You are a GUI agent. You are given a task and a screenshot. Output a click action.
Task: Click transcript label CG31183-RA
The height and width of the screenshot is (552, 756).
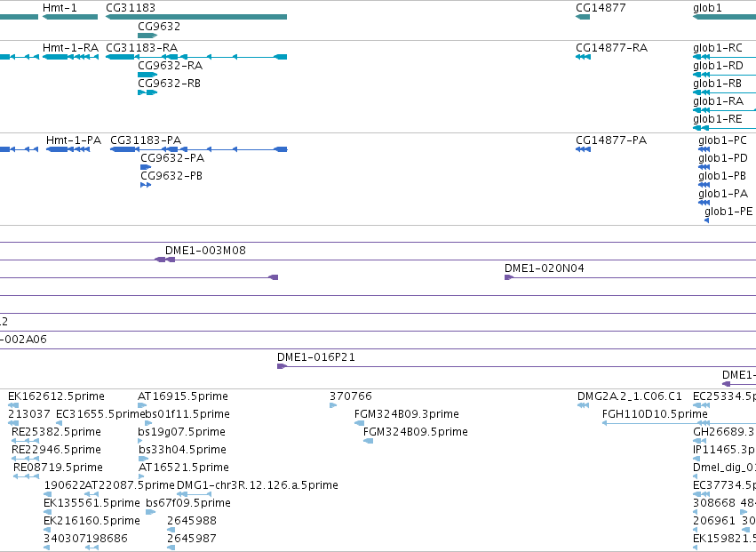[x=142, y=48]
